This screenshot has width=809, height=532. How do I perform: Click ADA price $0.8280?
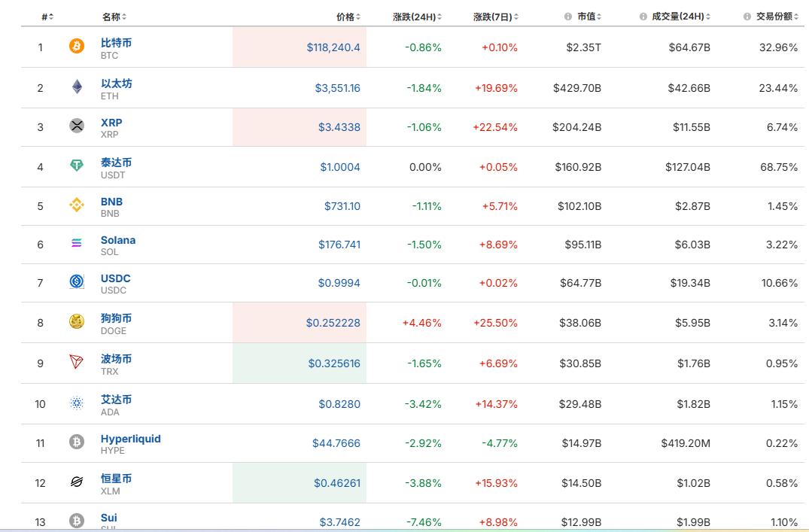pyautogui.click(x=339, y=404)
